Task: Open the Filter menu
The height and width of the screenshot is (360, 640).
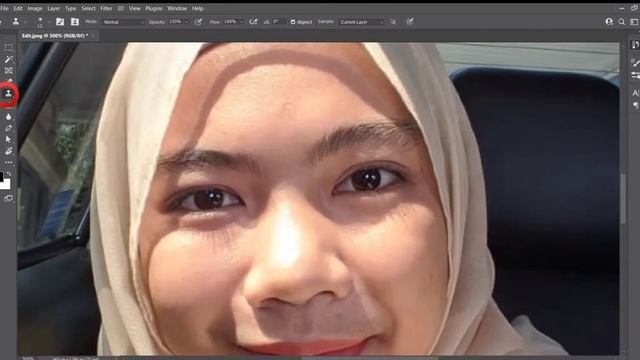Action: click(106, 8)
